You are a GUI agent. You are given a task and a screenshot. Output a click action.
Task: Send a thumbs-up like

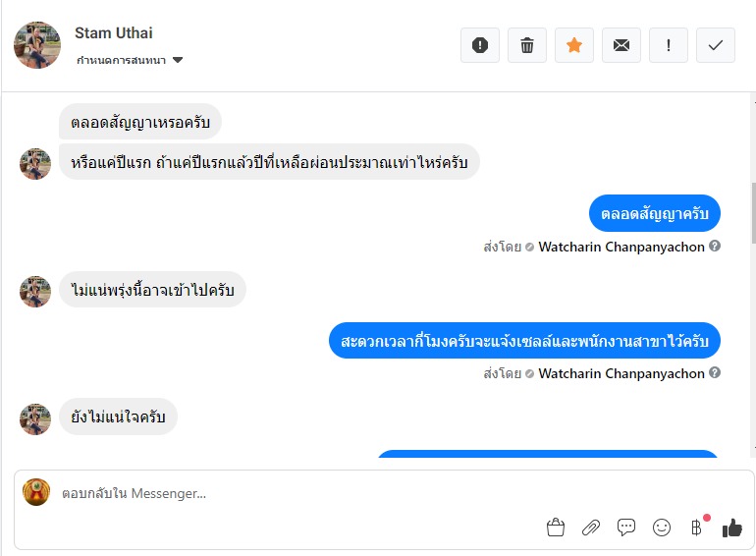coord(732,528)
